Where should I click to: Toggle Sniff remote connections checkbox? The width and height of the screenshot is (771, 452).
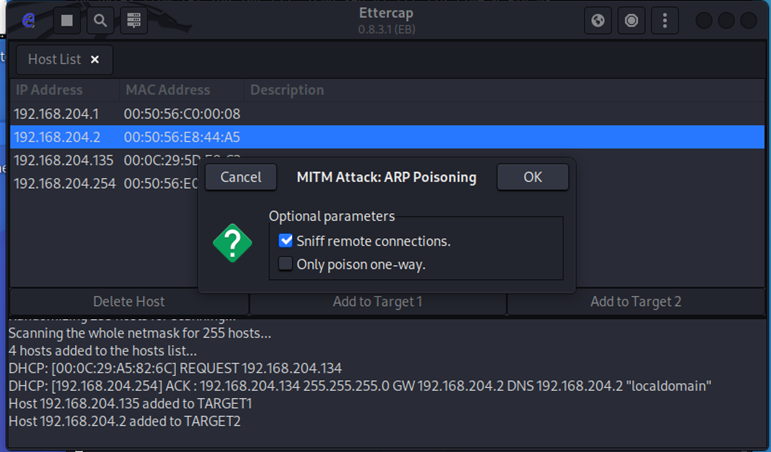click(286, 241)
